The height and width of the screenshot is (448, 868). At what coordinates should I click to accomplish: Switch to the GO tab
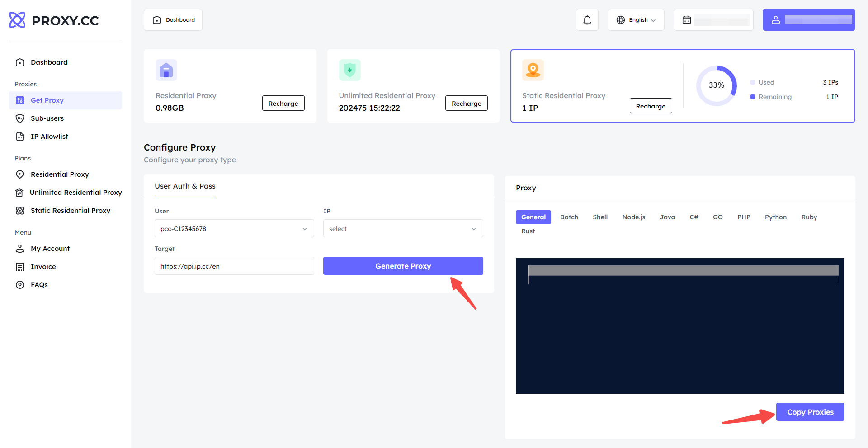coord(718,217)
